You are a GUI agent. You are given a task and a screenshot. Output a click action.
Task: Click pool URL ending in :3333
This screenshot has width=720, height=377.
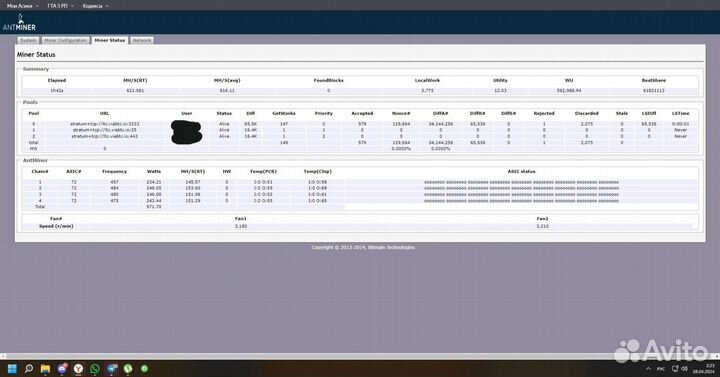pyautogui.click(x=104, y=124)
